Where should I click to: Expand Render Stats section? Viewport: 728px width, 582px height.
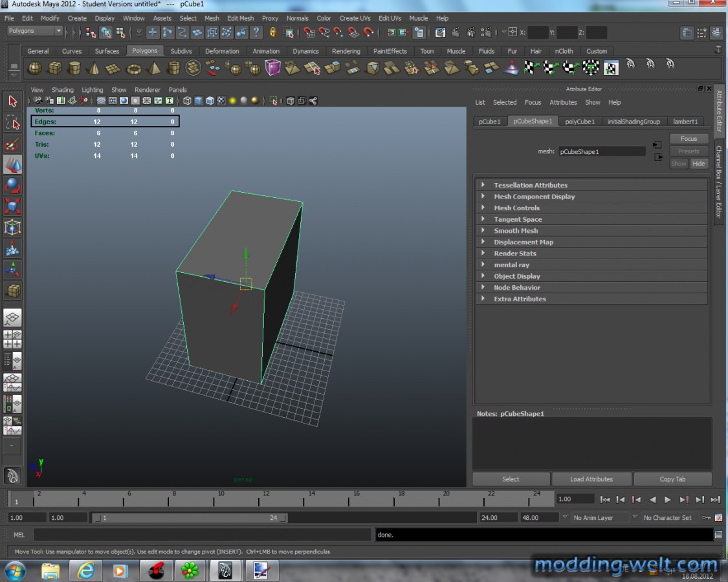591,253
